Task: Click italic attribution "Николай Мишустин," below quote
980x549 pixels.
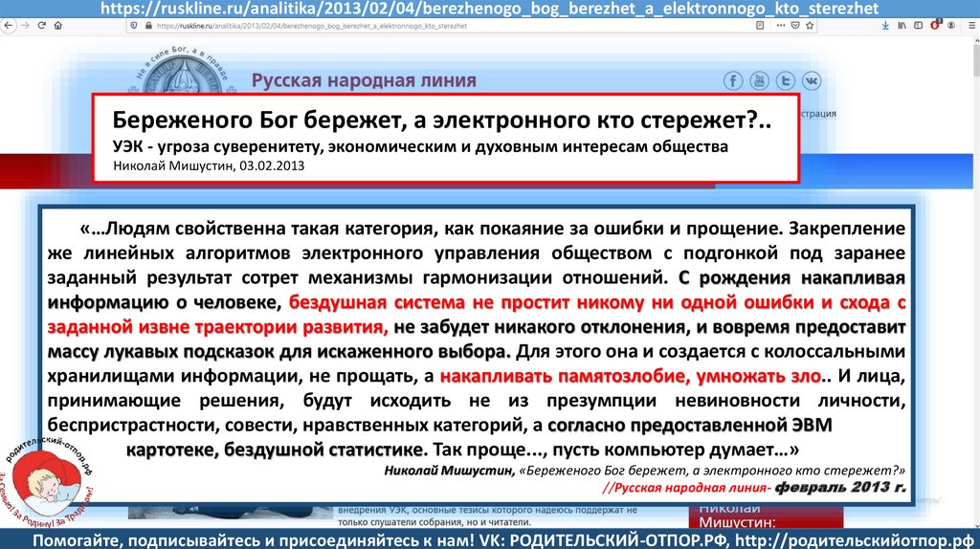Action: (x=450, y=471)
